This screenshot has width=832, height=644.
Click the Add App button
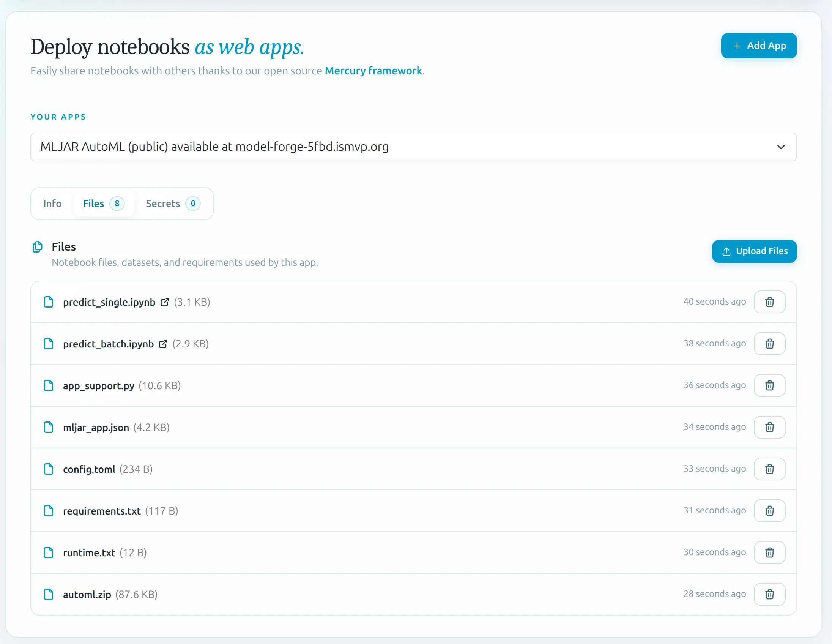coord(758,46)
